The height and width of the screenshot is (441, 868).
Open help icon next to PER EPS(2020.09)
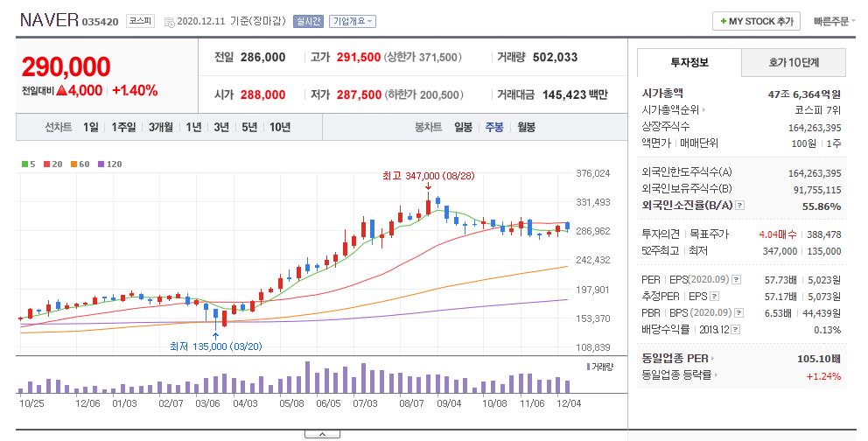tap(736, 279)
